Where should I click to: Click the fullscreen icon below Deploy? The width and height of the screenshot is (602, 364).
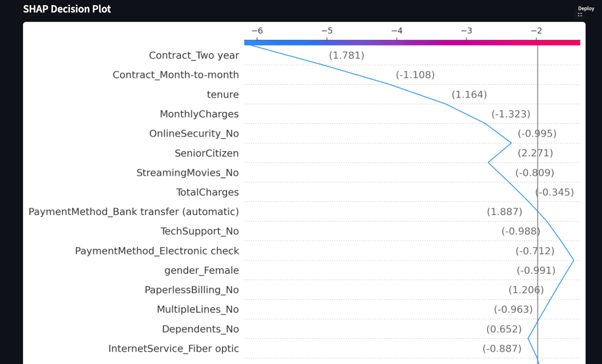pyautogui.click(x=580, y=15)
